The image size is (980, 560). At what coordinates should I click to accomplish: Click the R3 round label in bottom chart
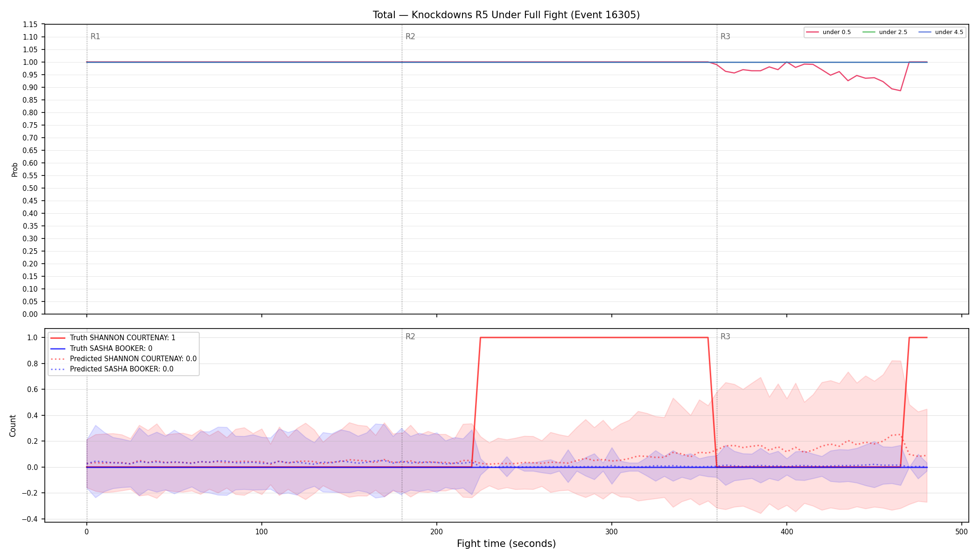pyautogui.click(x=725, y=336)
